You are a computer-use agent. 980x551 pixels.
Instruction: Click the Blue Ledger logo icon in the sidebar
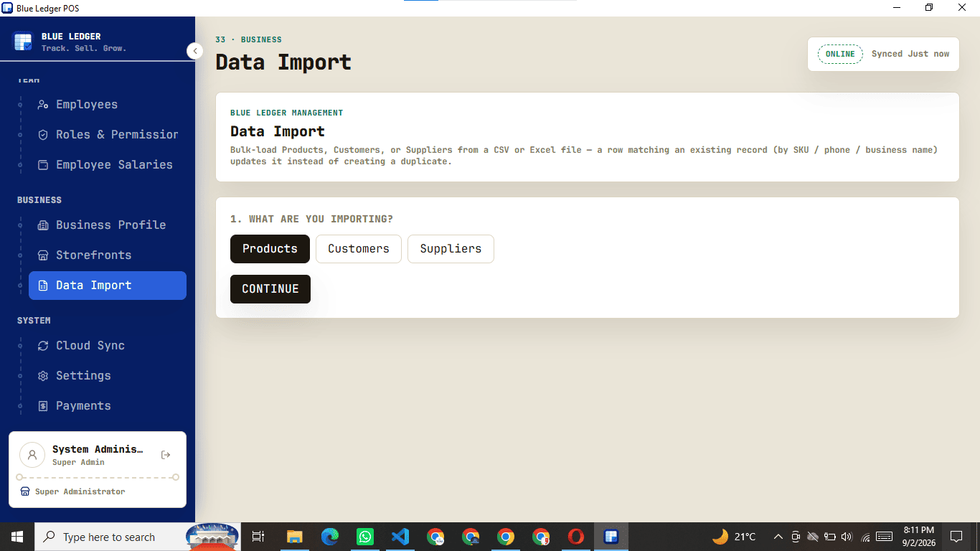coord(23,42)
